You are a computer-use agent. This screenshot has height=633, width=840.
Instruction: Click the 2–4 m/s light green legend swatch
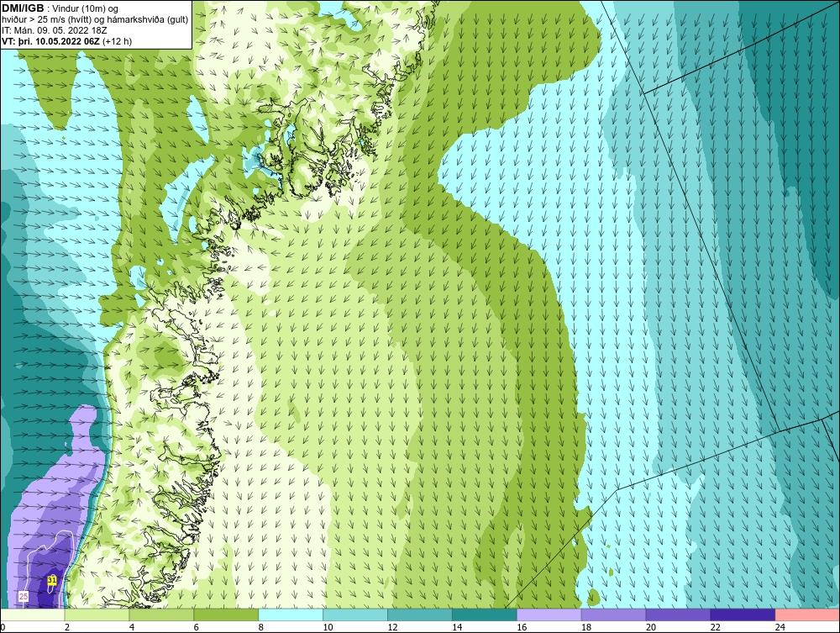[x=97, y=615]
